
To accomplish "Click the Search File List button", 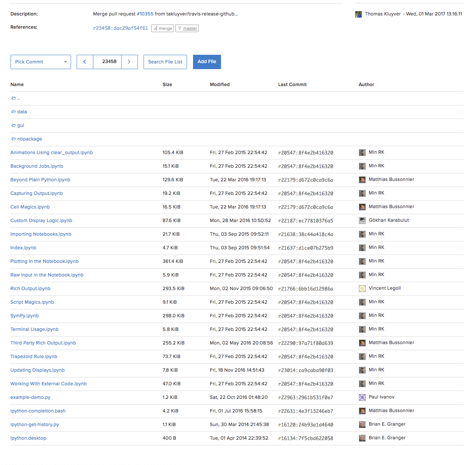I will coord(165,62).
